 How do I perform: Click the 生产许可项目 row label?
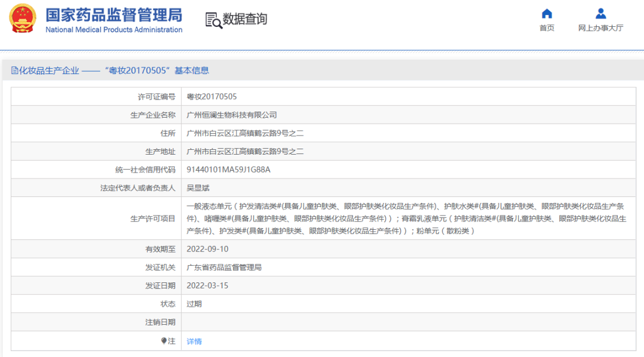point(153,219)
